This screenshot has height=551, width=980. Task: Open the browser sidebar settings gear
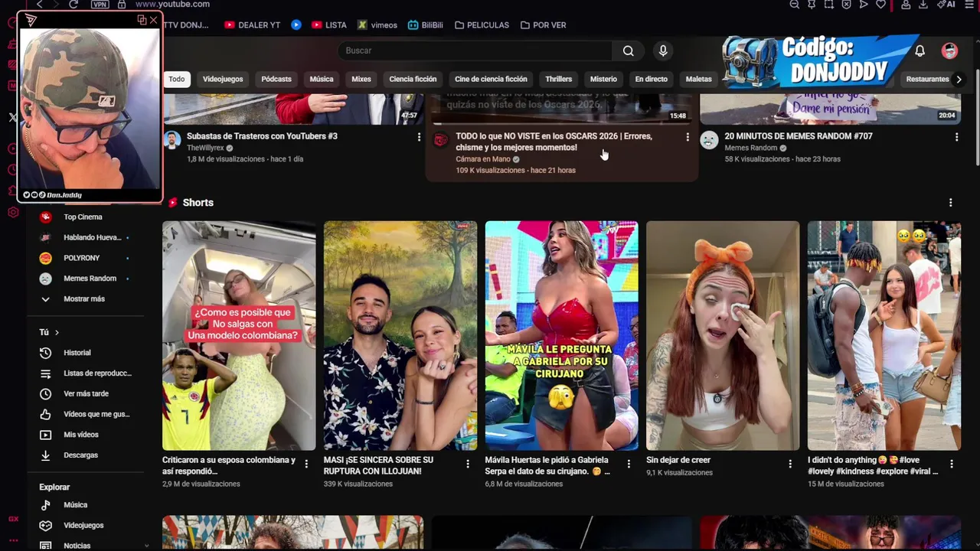(13, 212)
